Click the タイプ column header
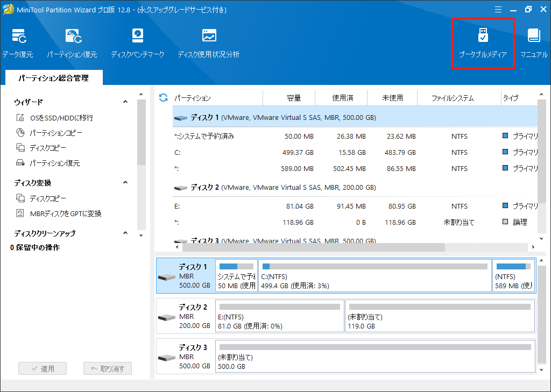 click(519, 98)
